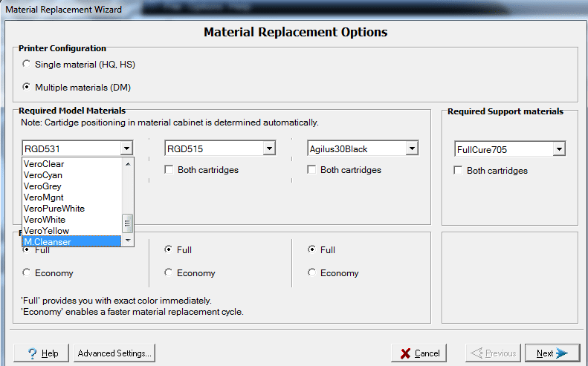The height and width of the screenshot is (366, 588).
Task: Click the greyed-out Previous button
Action: pyautogui.click(x=493, y=353)
